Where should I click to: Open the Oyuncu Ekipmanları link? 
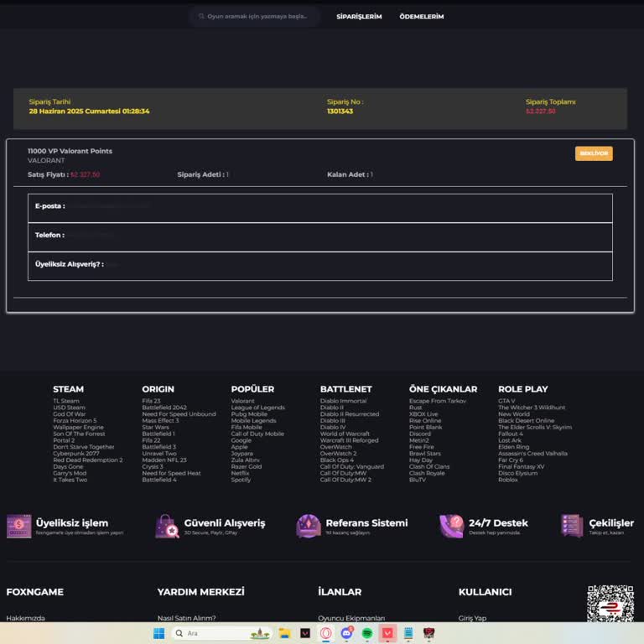351,618
